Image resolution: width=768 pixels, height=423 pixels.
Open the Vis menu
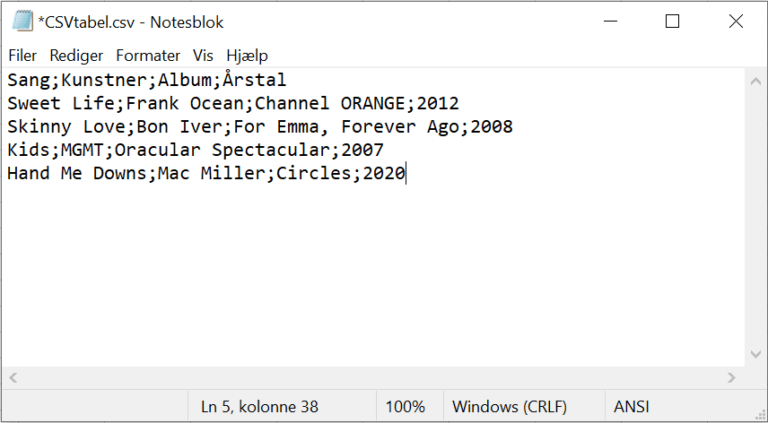coord(203,55)
